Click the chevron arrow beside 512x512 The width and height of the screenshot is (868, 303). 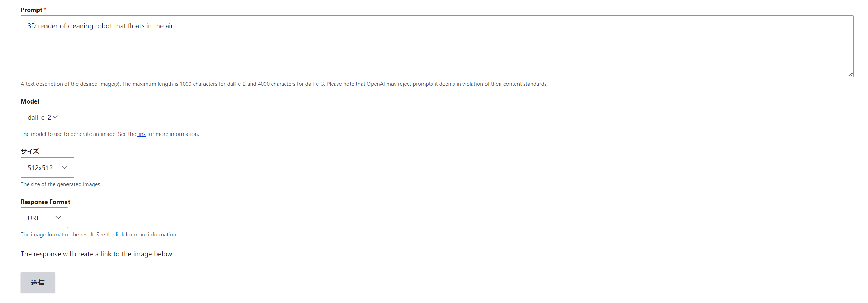[x=64, y=167]
